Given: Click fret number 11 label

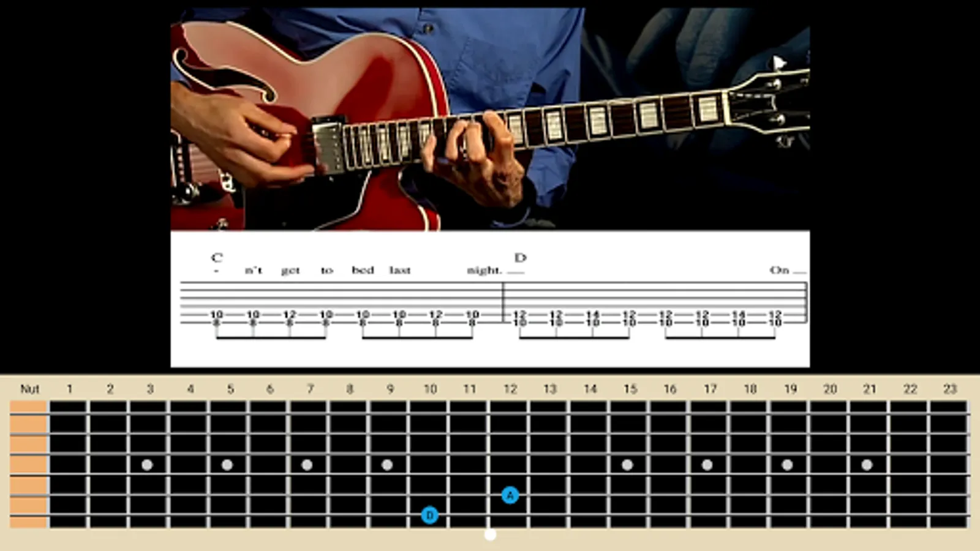Looking at the screenshot, I should [x=470, y=389].
